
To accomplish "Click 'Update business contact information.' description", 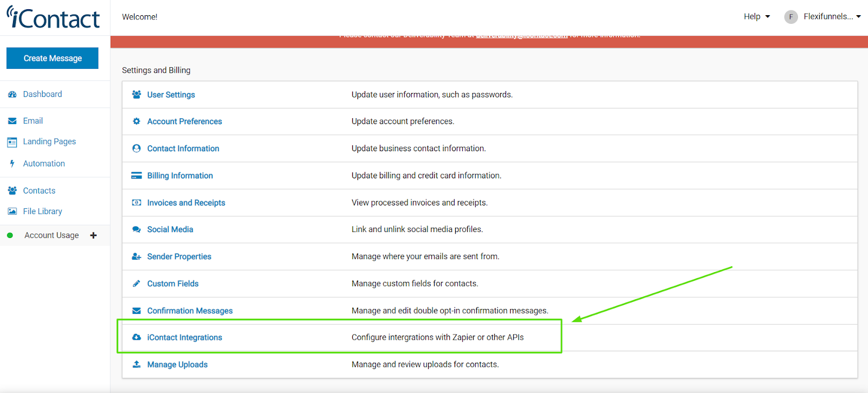I will 418,149.
